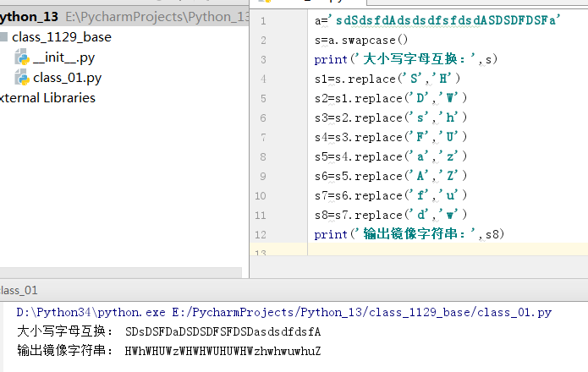Select the class_1129_base folder in project tree
588x372 pixels.
[61, 37]
